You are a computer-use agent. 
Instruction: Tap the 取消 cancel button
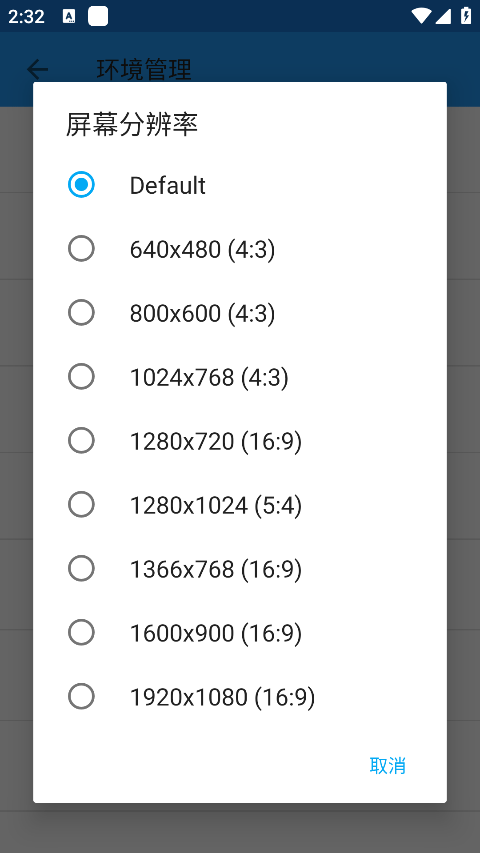coord(387,765)
